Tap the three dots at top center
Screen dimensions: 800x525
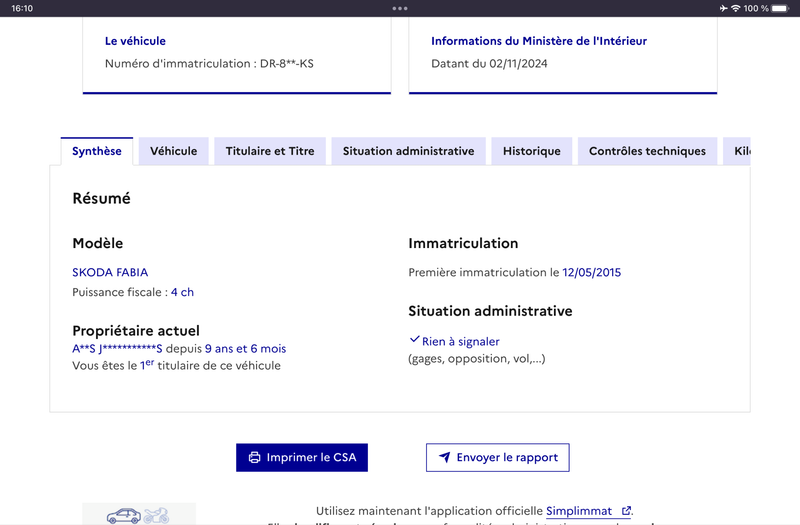[400, 8]
